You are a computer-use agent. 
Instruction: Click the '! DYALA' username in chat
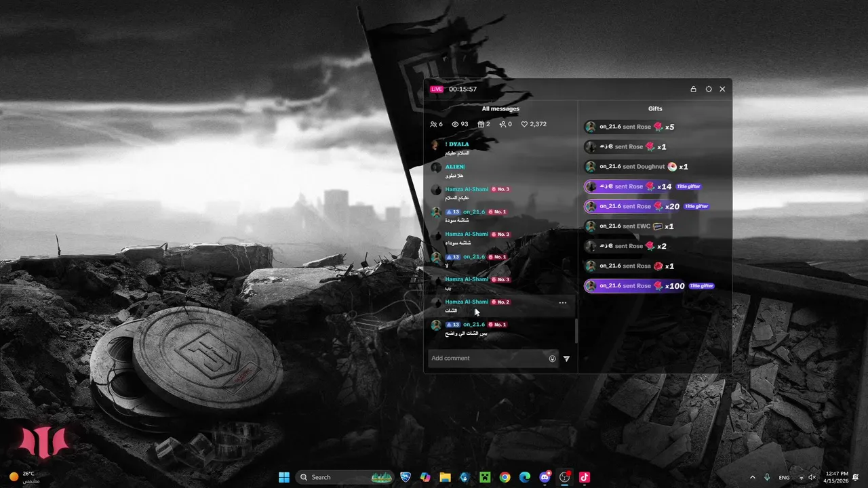click(457, 144)
